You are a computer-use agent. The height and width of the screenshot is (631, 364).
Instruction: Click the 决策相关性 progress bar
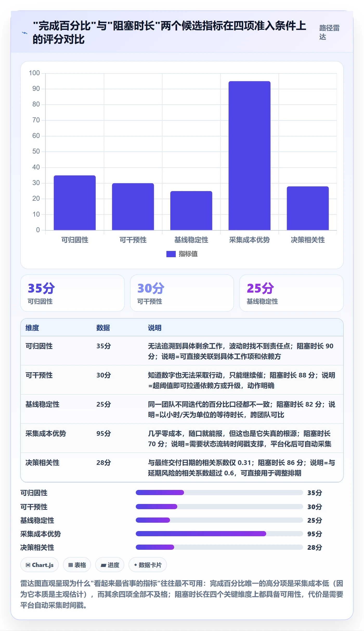coord(219,547)
